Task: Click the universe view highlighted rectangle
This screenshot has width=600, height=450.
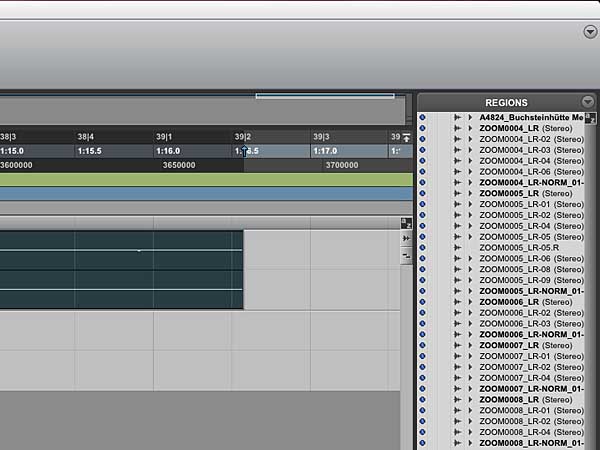Action: point(325,96)
